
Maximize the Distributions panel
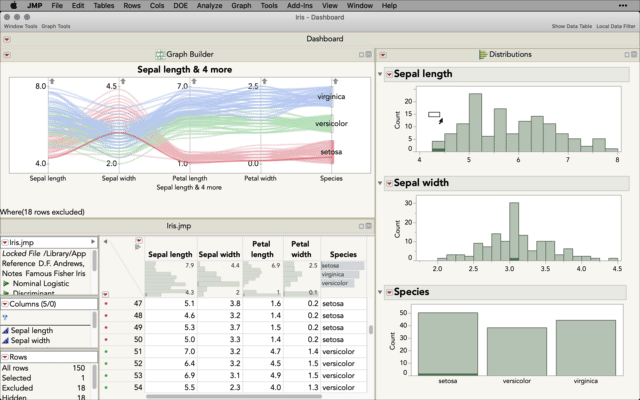coord(627,54)
